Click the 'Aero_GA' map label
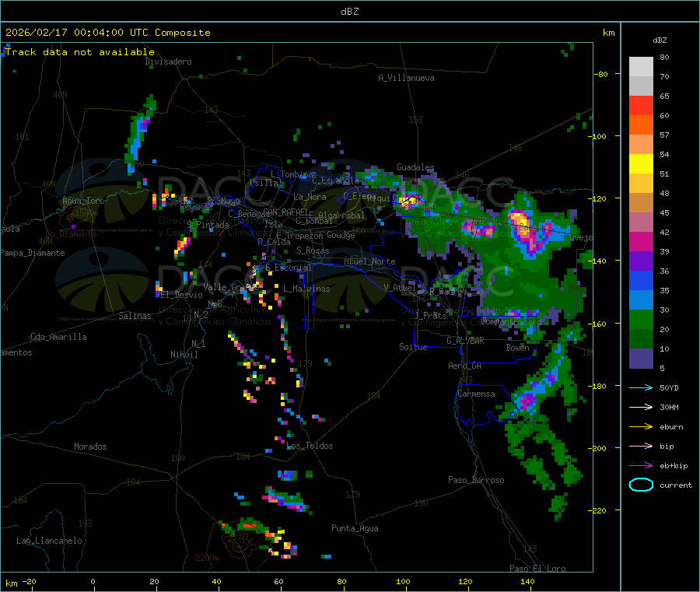Viewport: 700px width, 592px height. point(465,366)
